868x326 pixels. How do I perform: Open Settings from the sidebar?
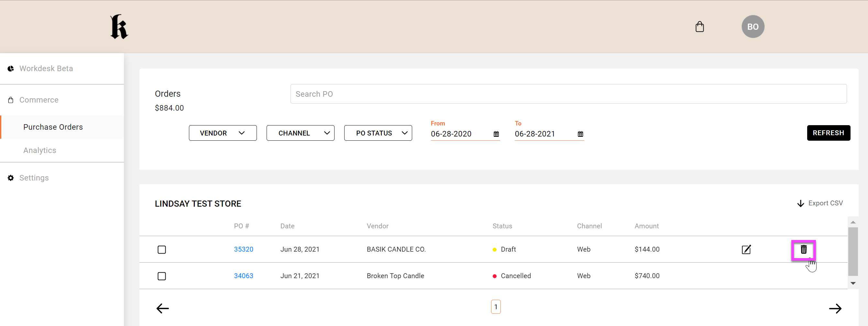(34, 178)
